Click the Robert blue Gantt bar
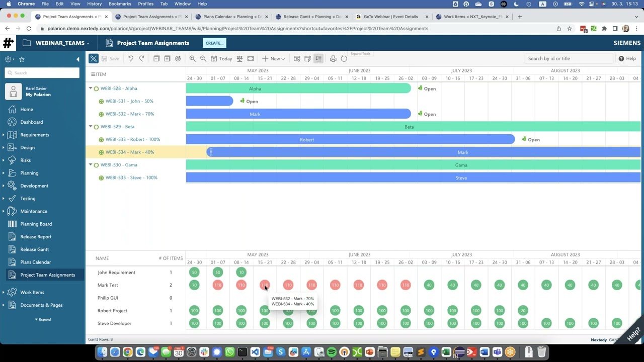The image size is (644, 362). click(x=350, y=139)
